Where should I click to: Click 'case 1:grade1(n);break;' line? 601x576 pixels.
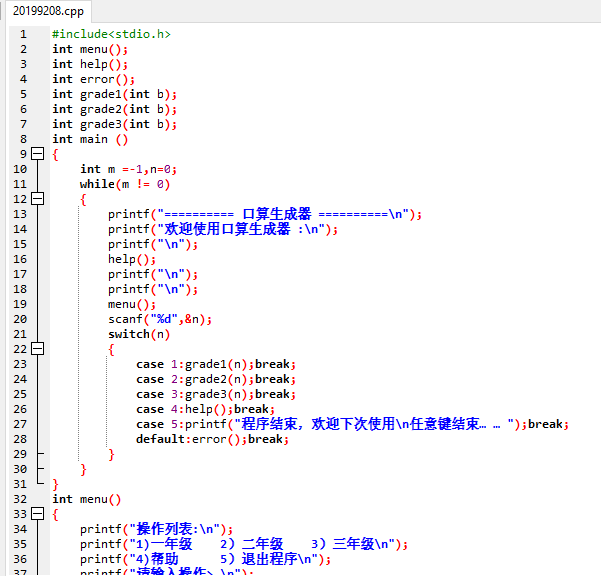click(216, 364)
